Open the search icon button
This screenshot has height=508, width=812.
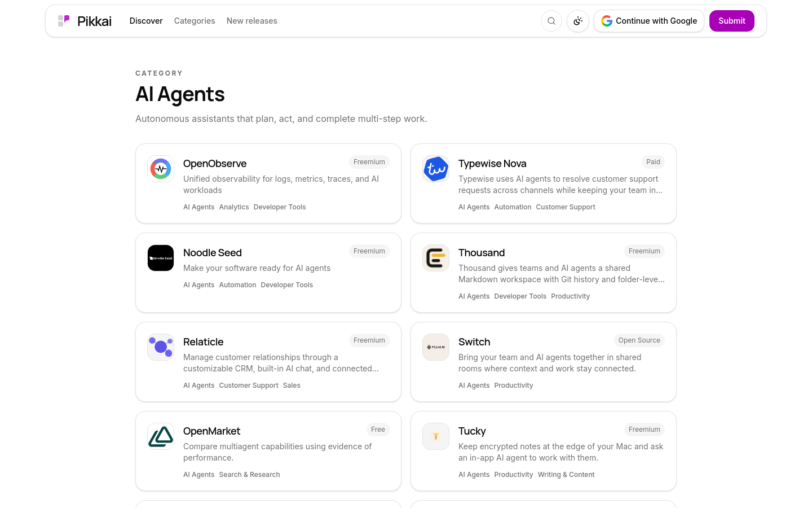click(x=551, y=21)
